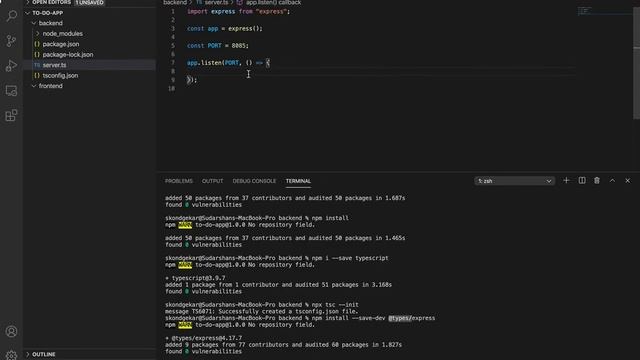Expand the node_modules folder

tap(62, 33)
